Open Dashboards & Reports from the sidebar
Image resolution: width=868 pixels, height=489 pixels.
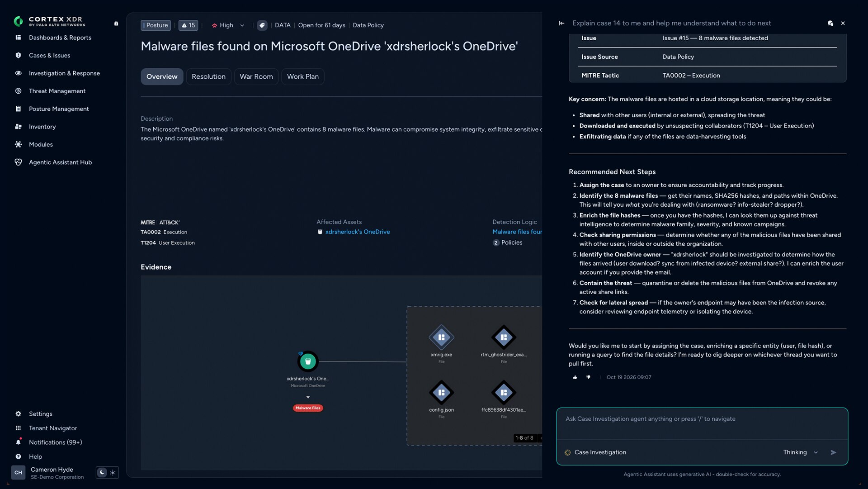point(60,38)
